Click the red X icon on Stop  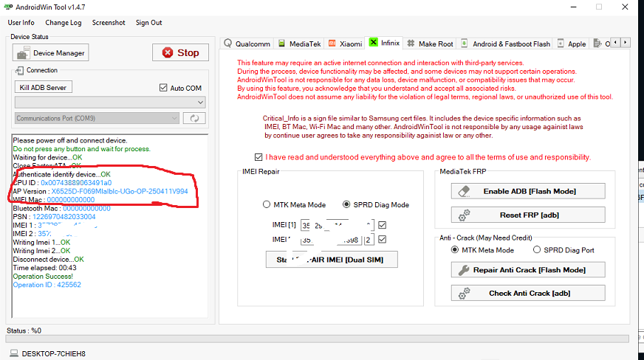tap(168, 52)
